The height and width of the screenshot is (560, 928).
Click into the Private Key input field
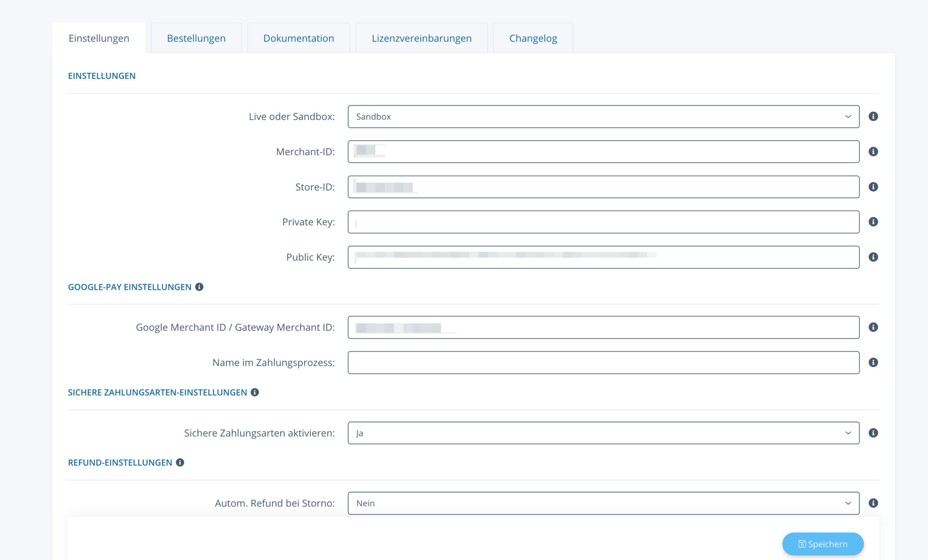(x=603, y=222)
